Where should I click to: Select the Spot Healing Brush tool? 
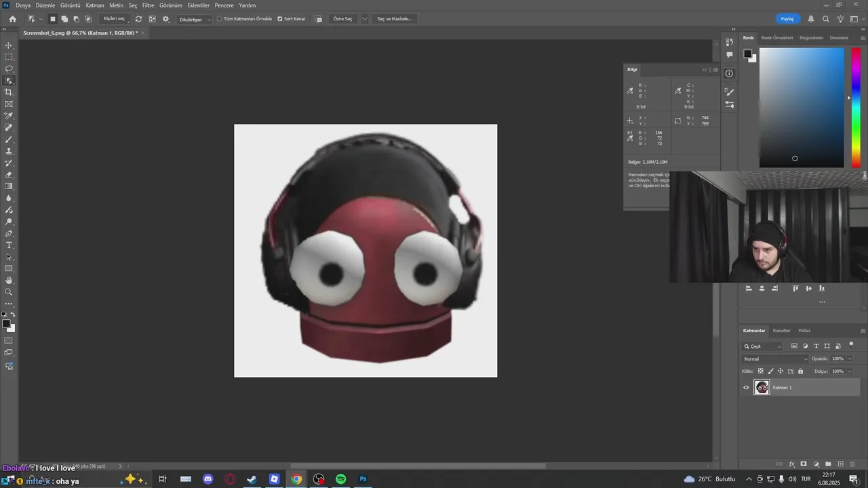click(x=9, y=127)
